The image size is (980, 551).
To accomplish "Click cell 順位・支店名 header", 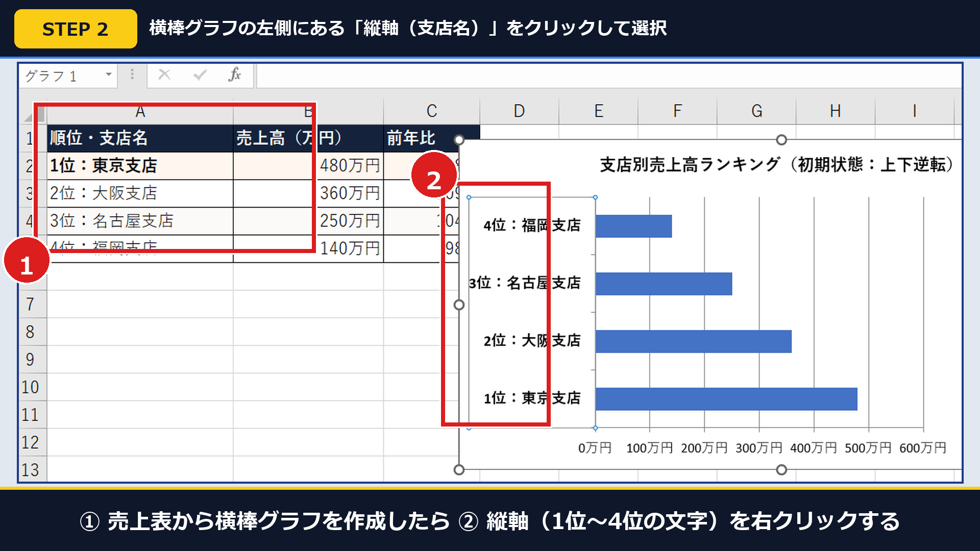I will click(140, 138).
